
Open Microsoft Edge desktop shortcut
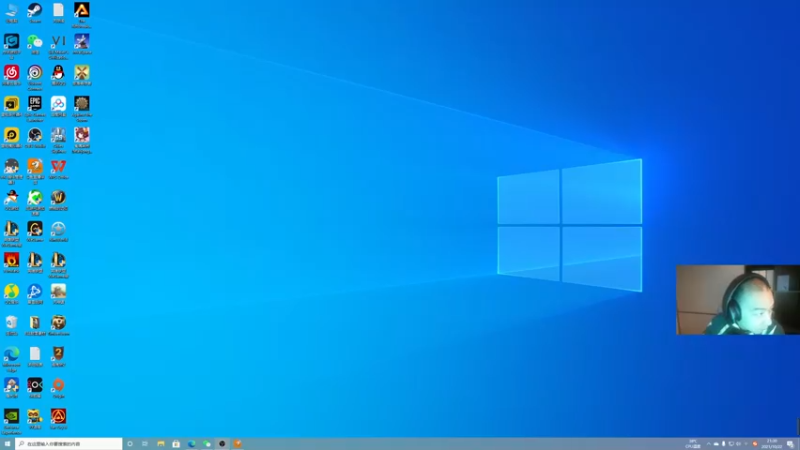(11, 358)
